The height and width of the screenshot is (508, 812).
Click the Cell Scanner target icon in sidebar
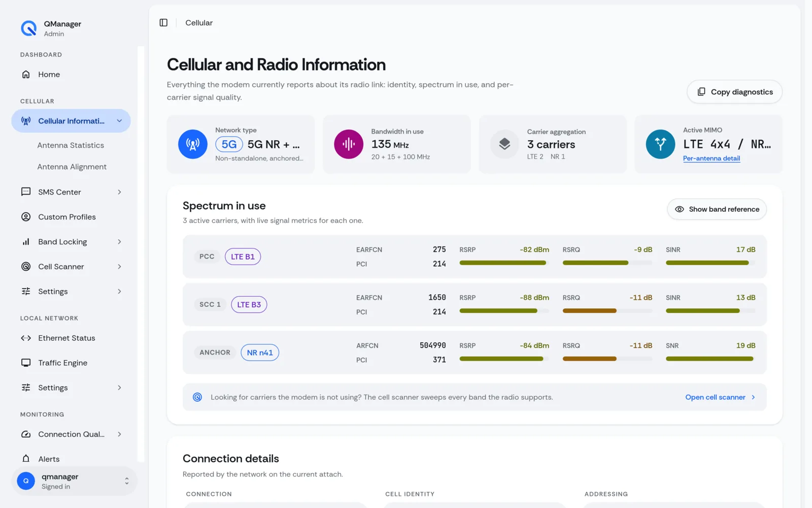(26, 267)
